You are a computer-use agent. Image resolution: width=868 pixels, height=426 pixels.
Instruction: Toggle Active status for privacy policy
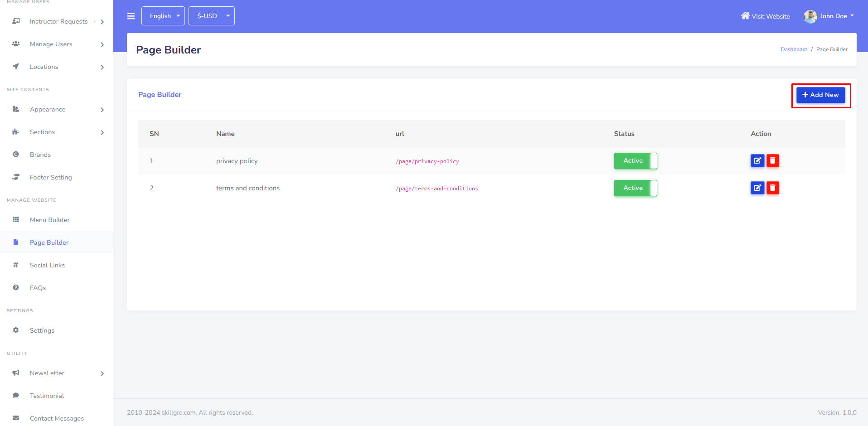[x=635, y=161]
